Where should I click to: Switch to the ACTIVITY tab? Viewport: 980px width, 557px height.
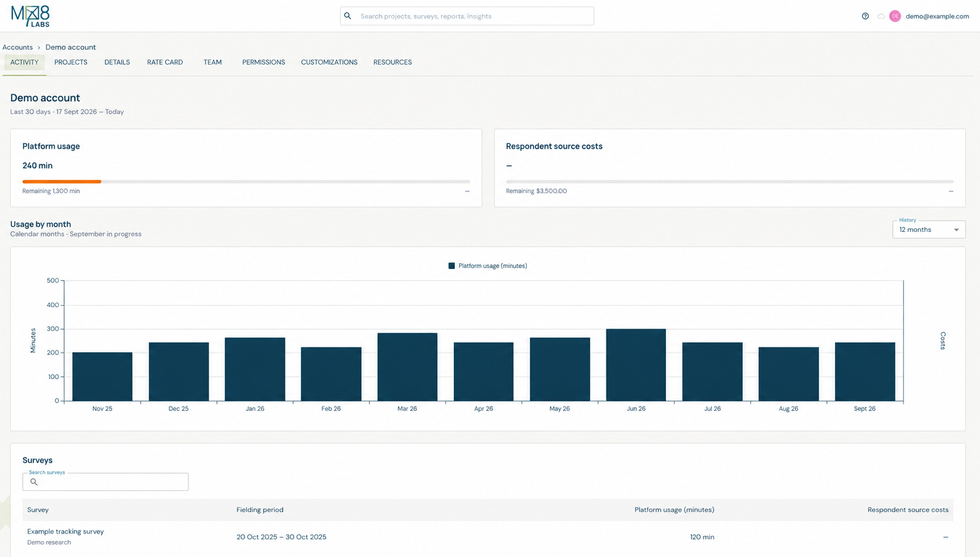pos(24,62)
